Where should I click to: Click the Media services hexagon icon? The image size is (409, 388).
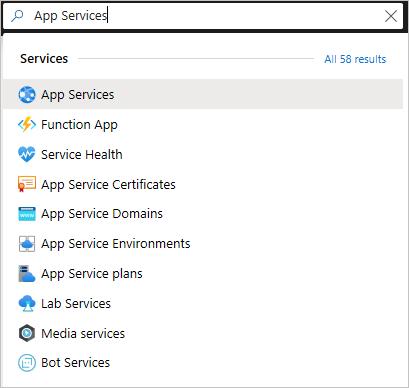[x=27, y=333]
